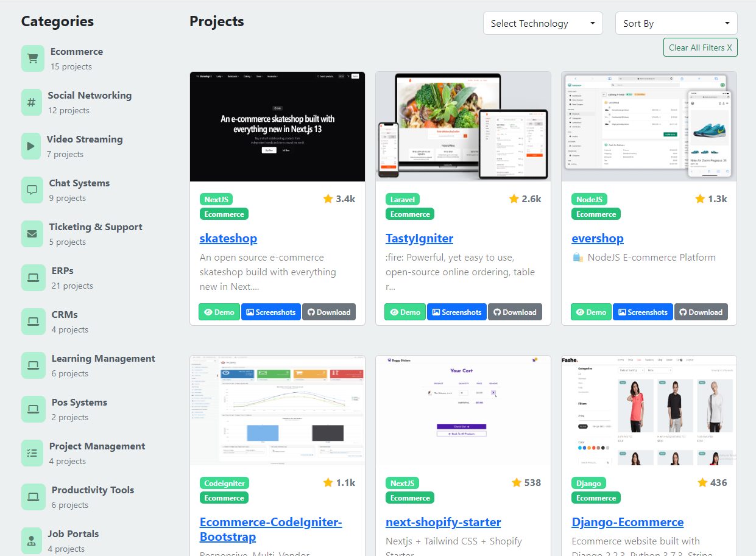Viewport: 756px width, 556px height.
Task: Click the star icon on TastyIgniter card
Action: tap(514, 199)
